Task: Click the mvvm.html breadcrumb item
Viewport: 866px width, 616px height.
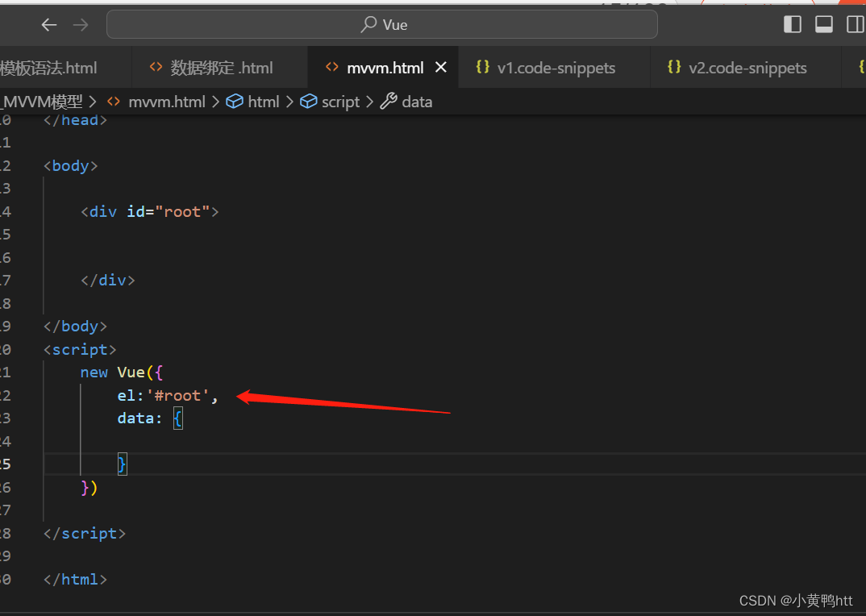Action: 167,102
